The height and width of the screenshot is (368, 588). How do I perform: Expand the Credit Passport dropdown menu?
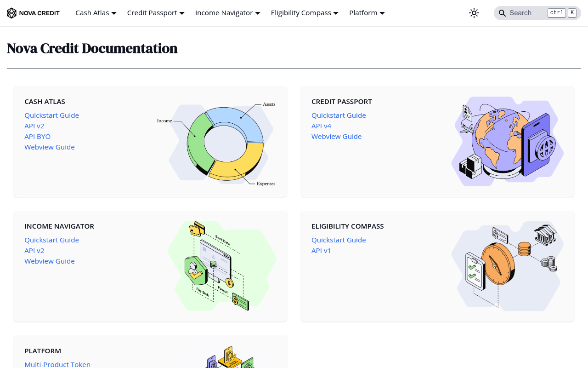(156, 13)
